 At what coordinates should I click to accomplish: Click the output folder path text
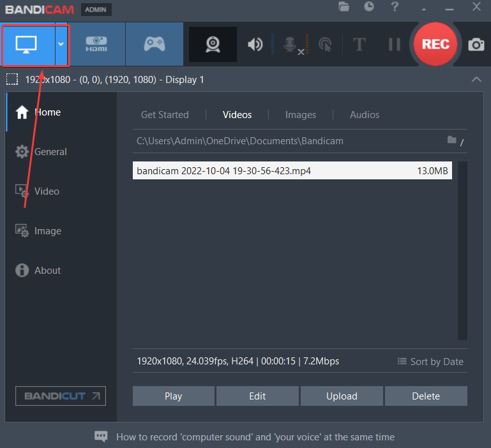240,141
